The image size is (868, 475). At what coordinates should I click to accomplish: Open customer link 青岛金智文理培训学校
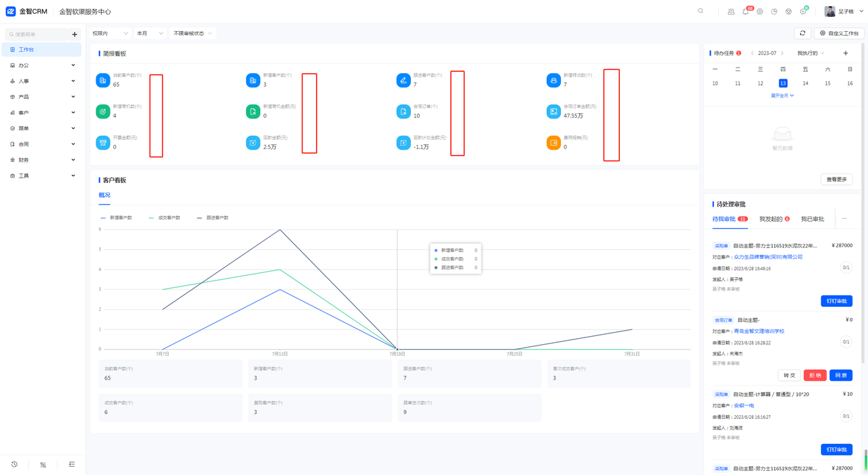tap(759, 331)
